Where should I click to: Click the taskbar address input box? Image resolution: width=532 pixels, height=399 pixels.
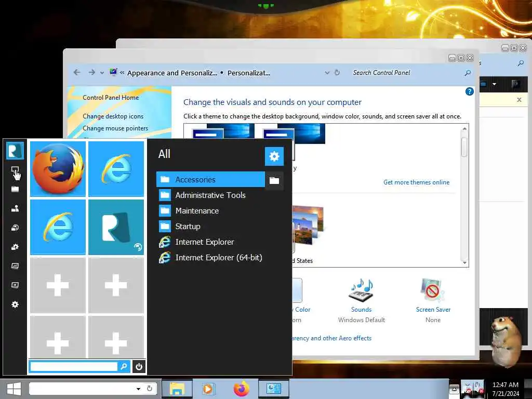coord(83,389)
